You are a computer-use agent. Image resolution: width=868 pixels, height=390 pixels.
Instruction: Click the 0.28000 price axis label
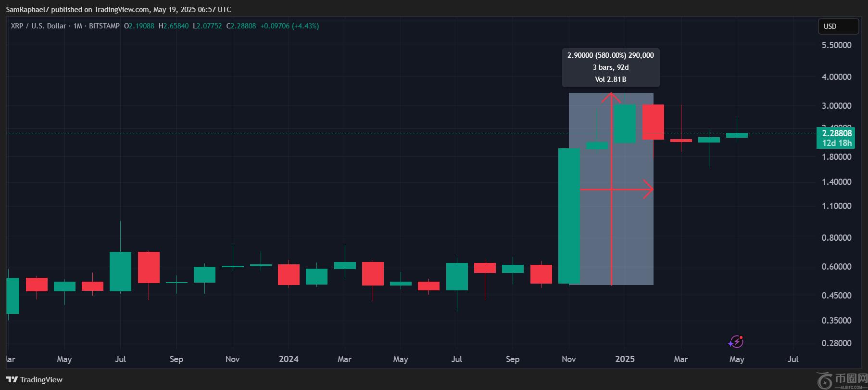click(836, 343)
